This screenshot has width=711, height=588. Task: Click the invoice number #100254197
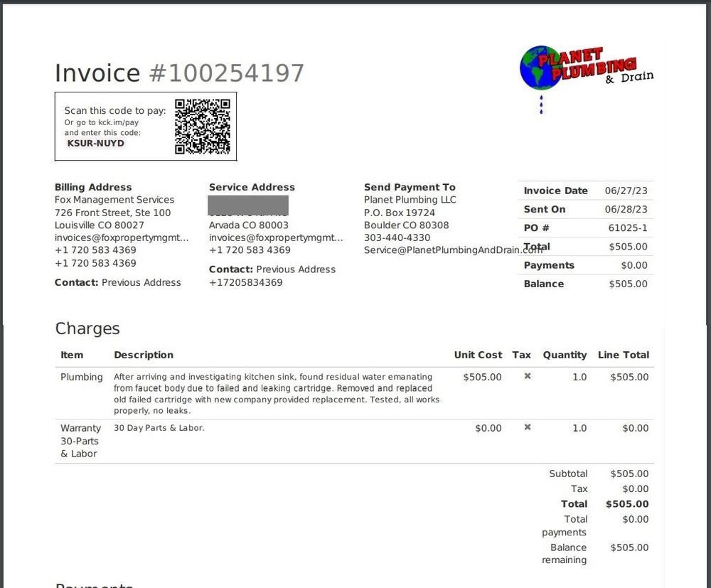[x=226, y=73]
